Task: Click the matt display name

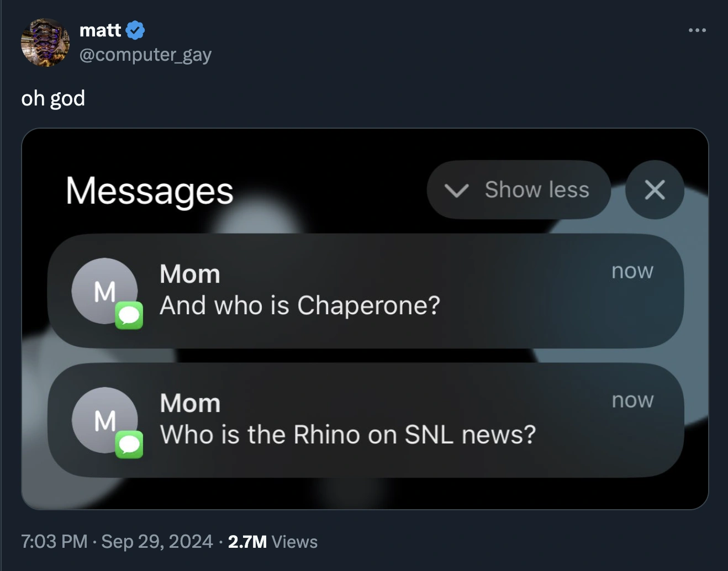Action: click(x=100, y=30)
